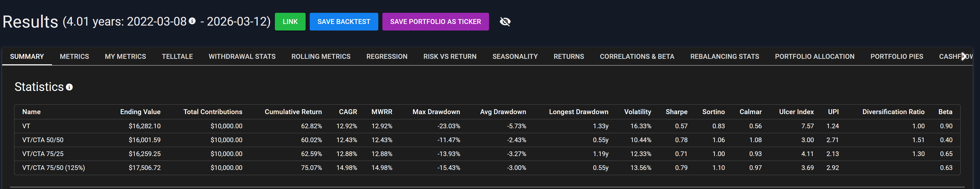Click the info icon next to start date

[192, 21]
